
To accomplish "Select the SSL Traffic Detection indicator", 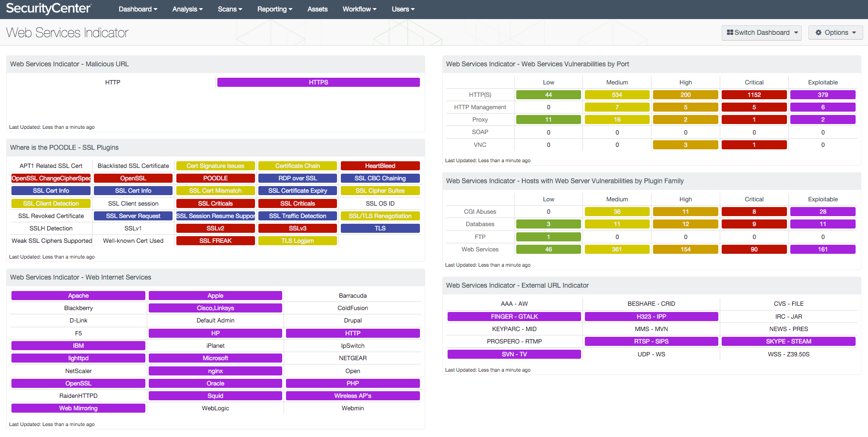I will point(297,216).
